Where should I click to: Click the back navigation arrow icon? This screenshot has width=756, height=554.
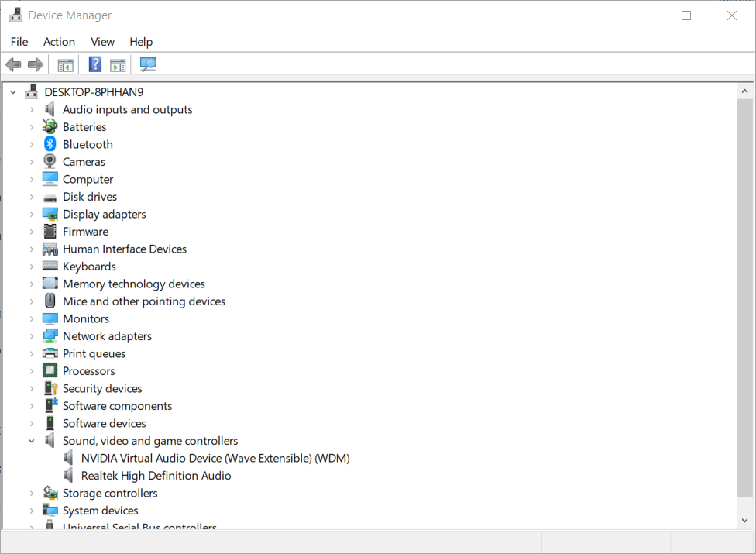click(13, 64)
